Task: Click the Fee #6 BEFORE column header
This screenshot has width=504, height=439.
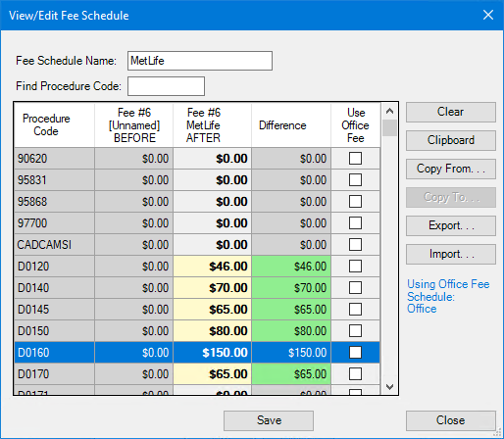Action: tap(134, 125)
